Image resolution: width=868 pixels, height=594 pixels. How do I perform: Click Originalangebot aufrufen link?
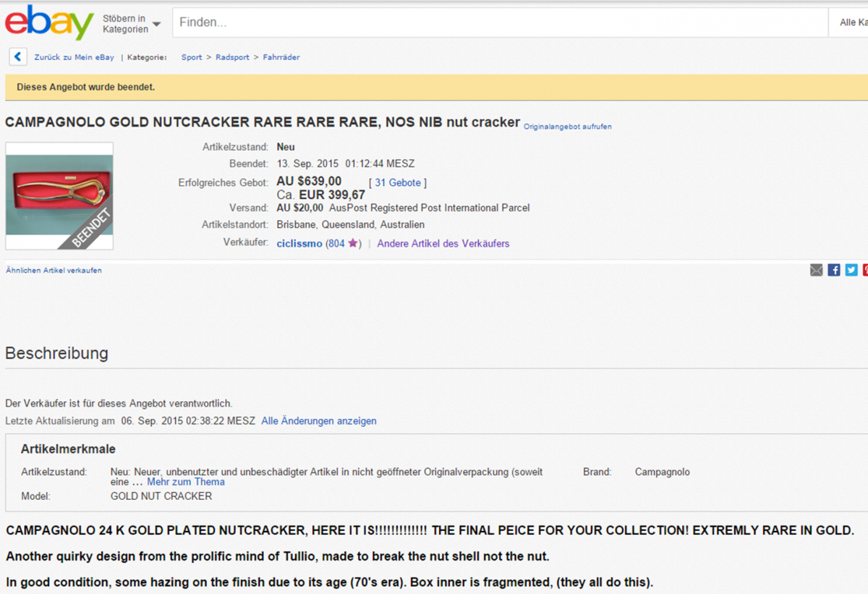(x=567, y=127)
